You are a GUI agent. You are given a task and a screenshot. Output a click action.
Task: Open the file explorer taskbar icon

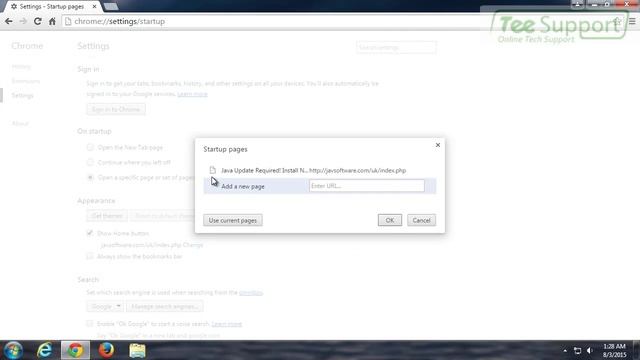pos(137,350)
